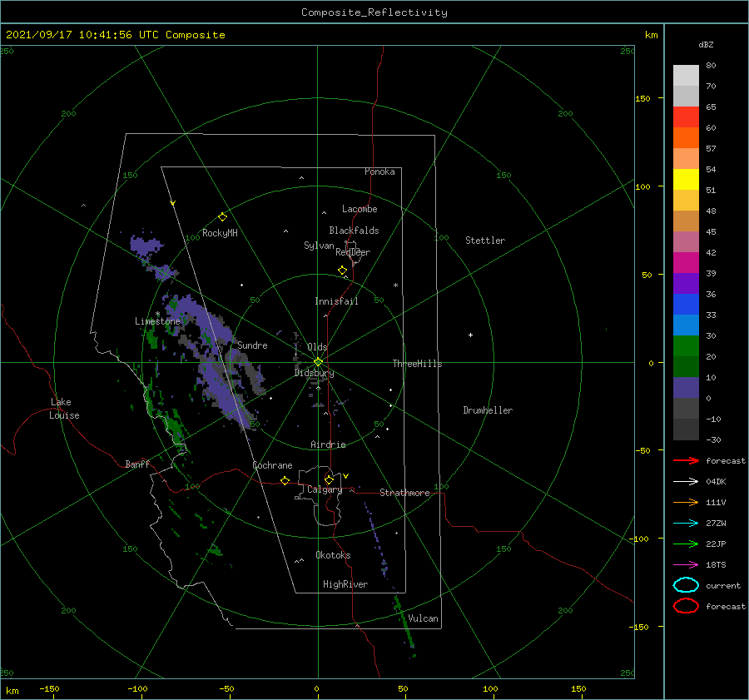Screen dimensions: 749x700
Task: Click the magenta 18TS arrow in the legend
Action: click(x=686, y=565)
